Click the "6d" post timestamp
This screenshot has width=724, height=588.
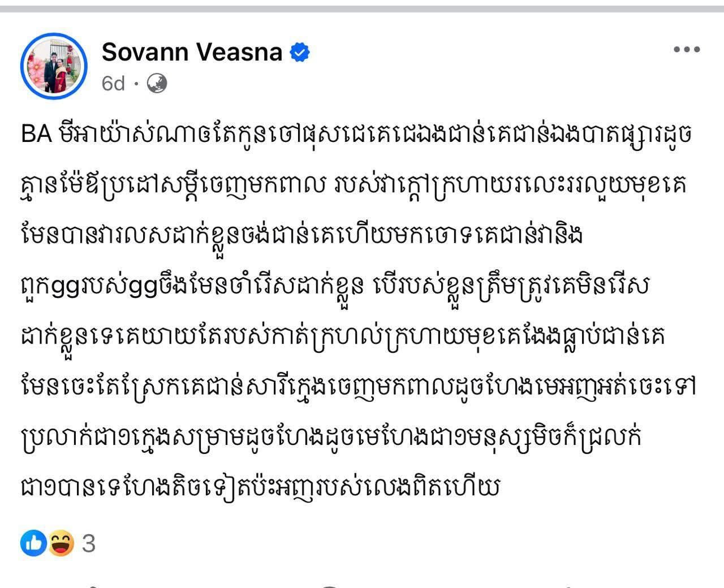(113, 84)
